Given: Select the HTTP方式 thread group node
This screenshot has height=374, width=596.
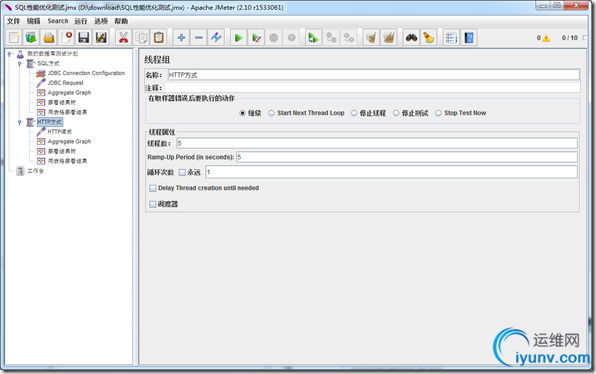Looking at the screenshot, I should [x=50, y=122].
